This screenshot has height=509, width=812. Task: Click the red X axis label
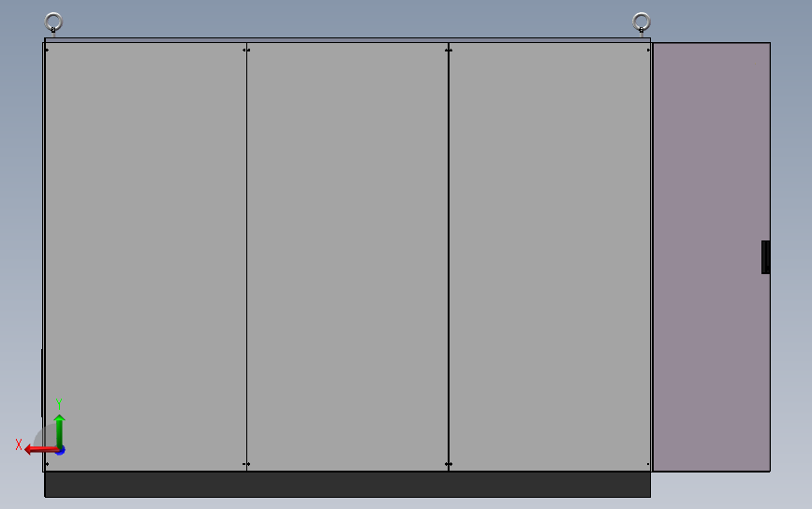19,444
